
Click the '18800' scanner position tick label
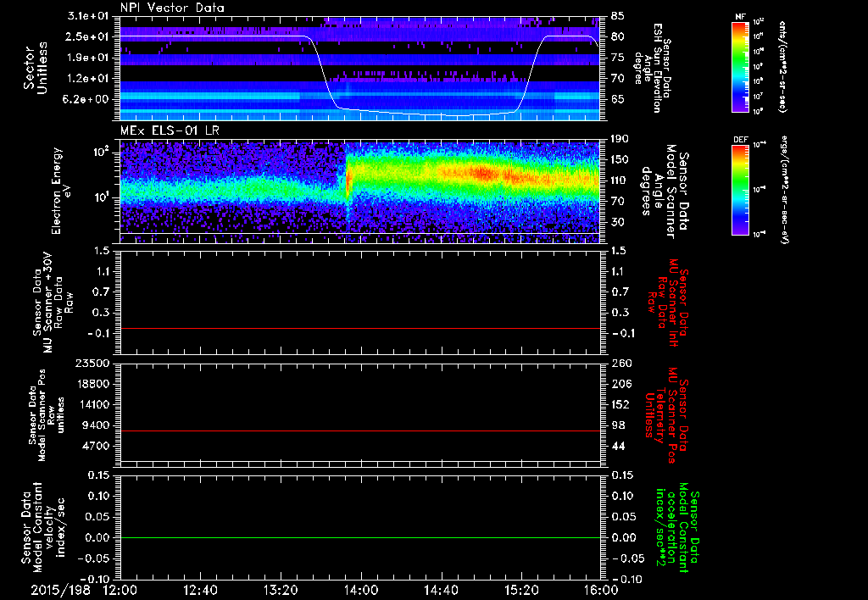93,384
